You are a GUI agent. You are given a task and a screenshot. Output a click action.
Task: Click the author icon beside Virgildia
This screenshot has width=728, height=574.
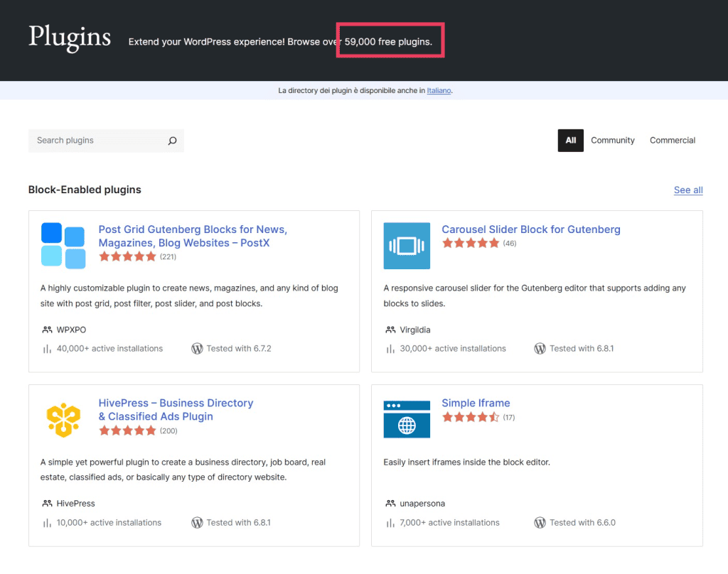(x=390, y=330)
